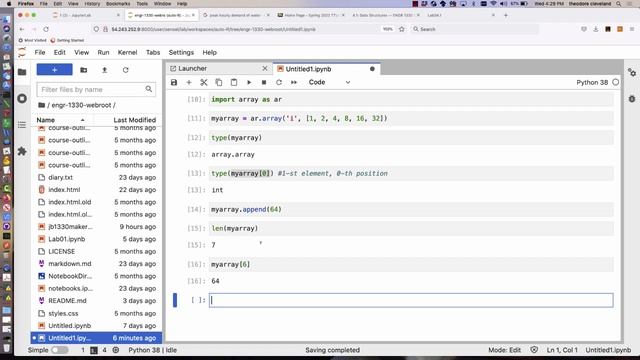640x360 pixels.
Task: Interrupt the kernel with stop icon
Action: [264, 82]
